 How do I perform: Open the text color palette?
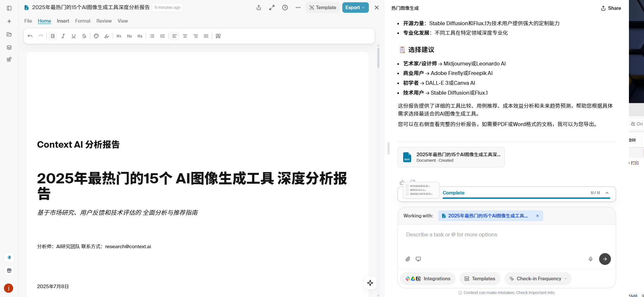[96, 36]
